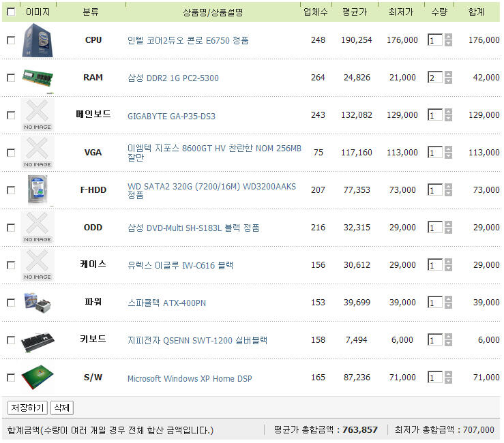Click the NO IMAGE placeholder for 메인보드
This screenshot has width=504, height=443.
pos(38,115)
